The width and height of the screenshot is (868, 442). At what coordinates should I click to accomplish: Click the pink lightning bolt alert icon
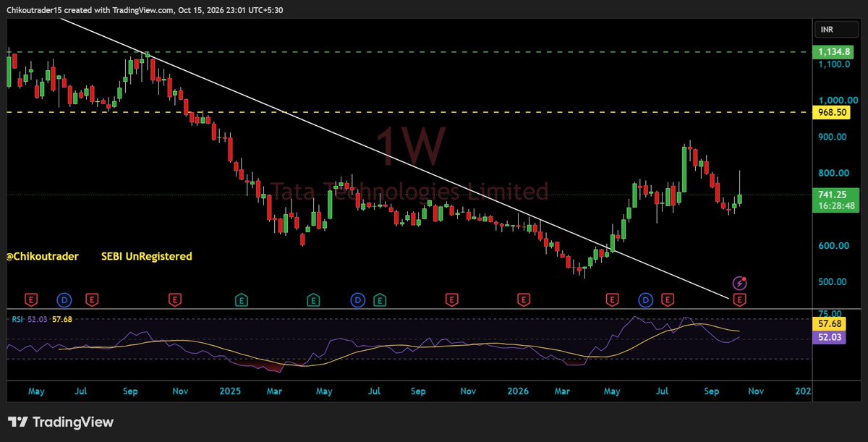click(x=740, y=282)
